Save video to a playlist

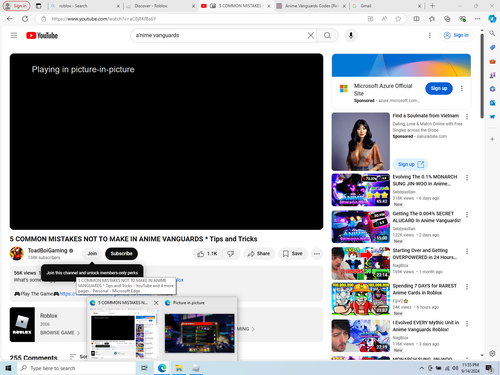[x=293, y=254]
